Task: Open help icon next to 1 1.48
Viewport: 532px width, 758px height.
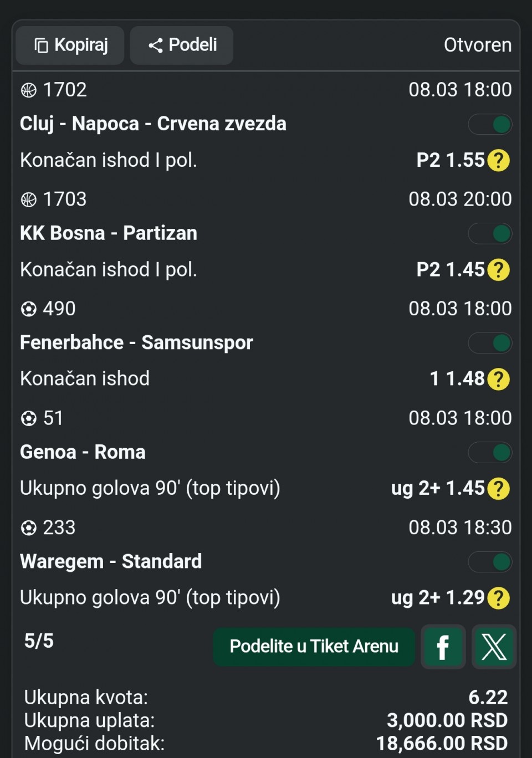Action: 499,380
